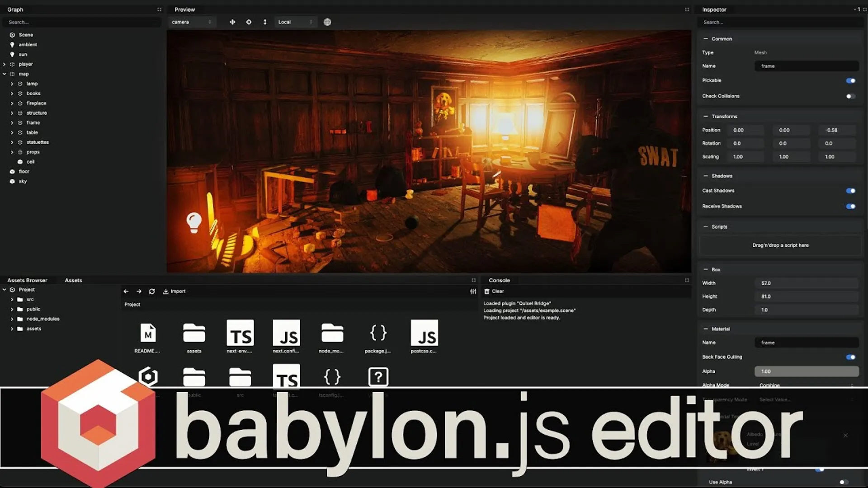This screenshot has width=868, height=488.
Task: Switch to the Assets tab
Action: (73, 280)
